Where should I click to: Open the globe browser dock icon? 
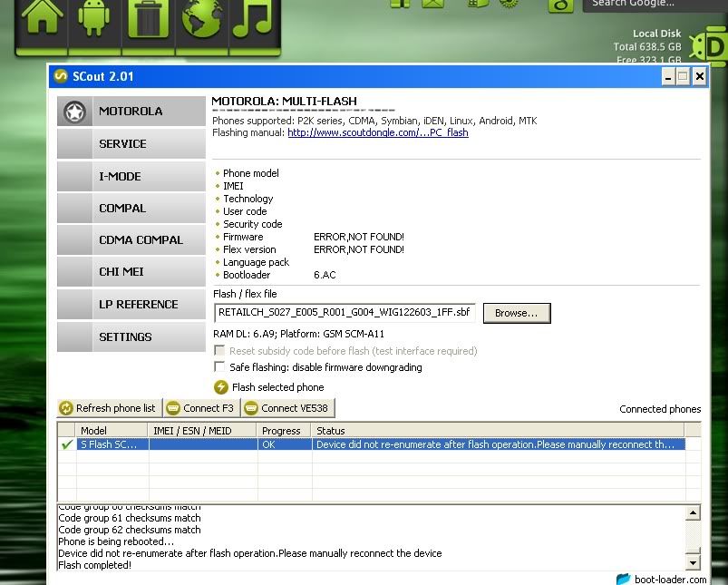tap(201, 19)
